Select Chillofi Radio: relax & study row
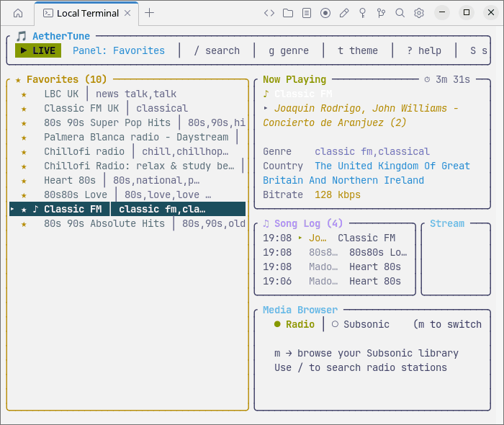 tap(129, 166)
